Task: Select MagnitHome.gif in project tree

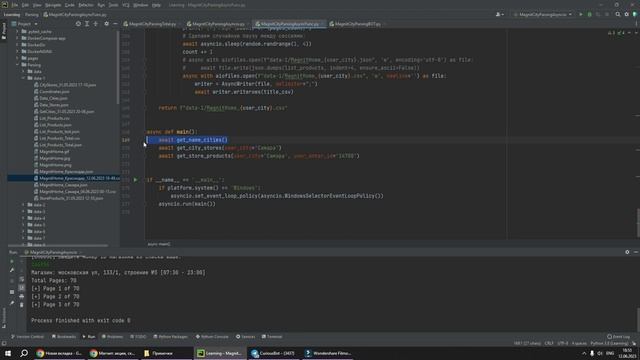Action: coord(54,152)
